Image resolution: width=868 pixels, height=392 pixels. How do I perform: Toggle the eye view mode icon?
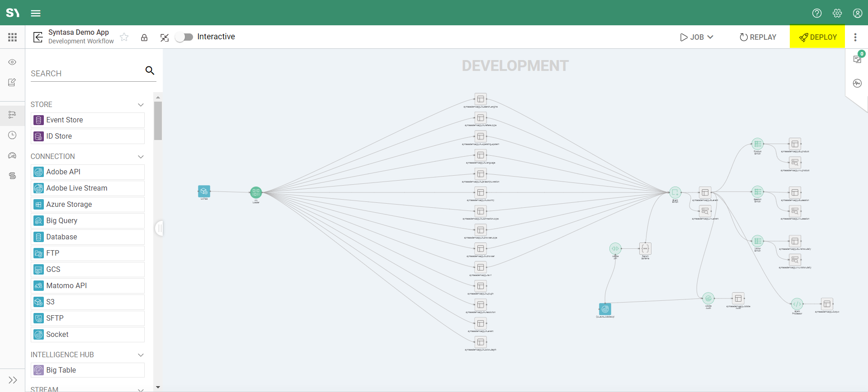(x=12, y=62)
